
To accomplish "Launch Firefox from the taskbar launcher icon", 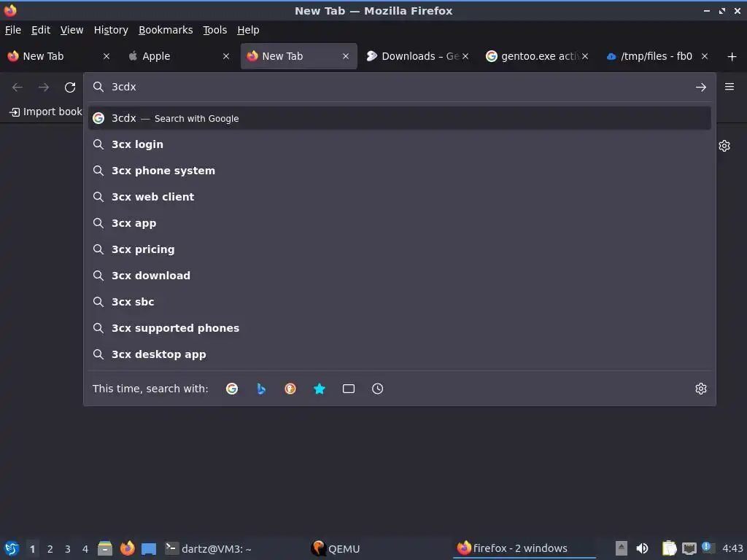I will 127,548.
